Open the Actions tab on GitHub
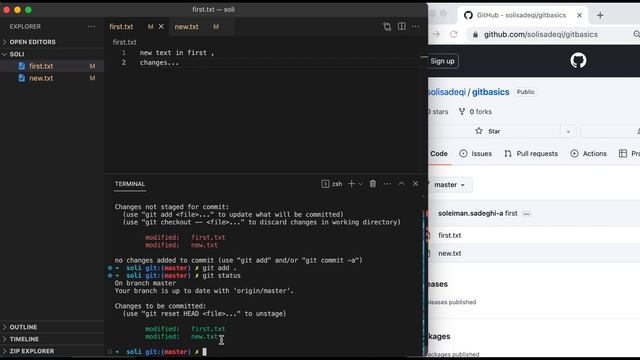640x360 pixels. click(x=589, y=154)
